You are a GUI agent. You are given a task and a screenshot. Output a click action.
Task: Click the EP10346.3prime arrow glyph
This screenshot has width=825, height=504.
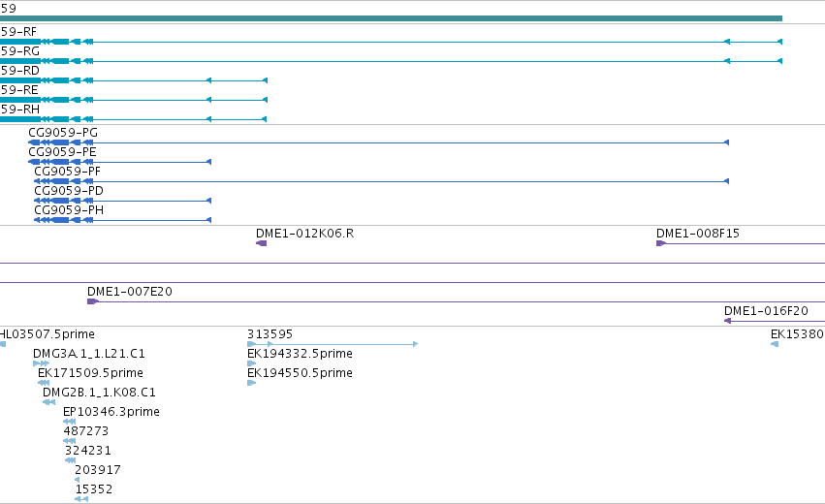[x=70, y=422]
